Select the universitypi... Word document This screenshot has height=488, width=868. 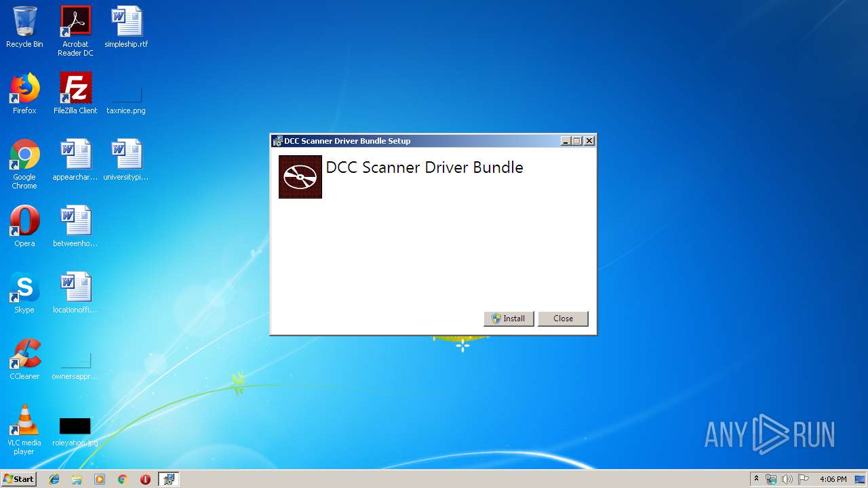126,161
